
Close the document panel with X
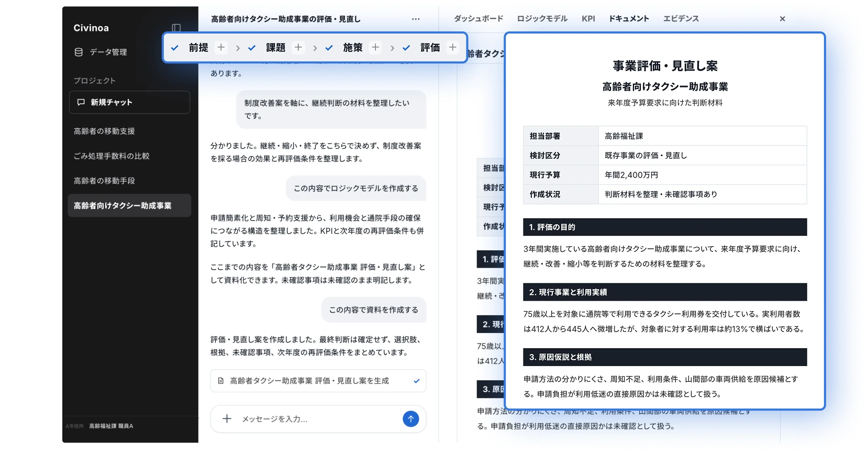point(782,19)
